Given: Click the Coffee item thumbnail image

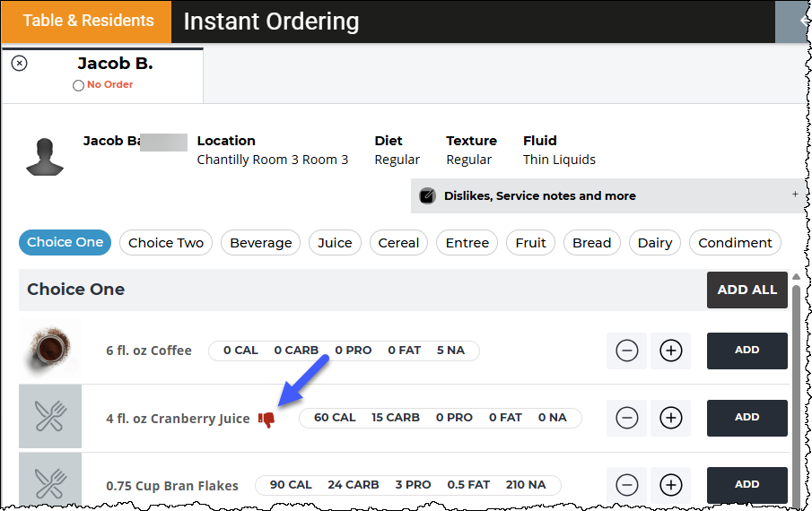Looking at the screenshot, I should pos(50,350).
